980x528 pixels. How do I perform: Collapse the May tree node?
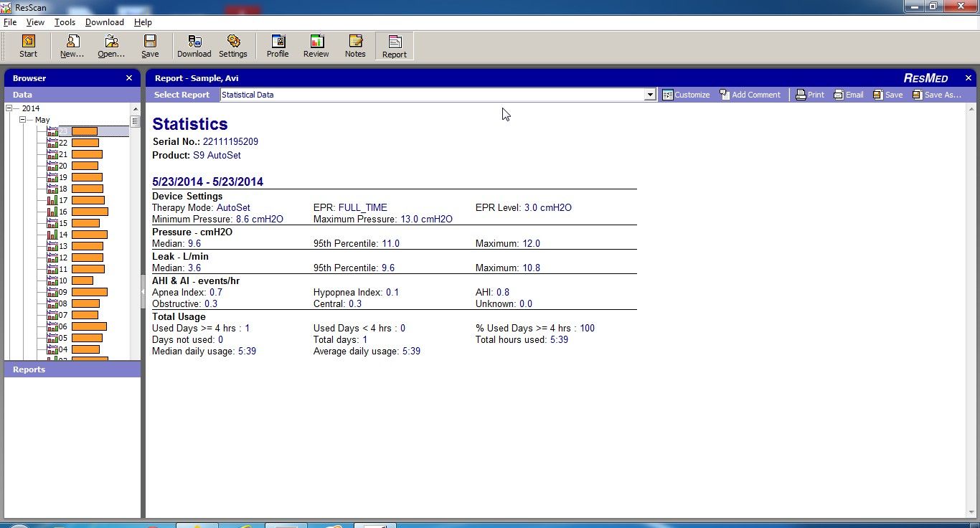[23, 120]
